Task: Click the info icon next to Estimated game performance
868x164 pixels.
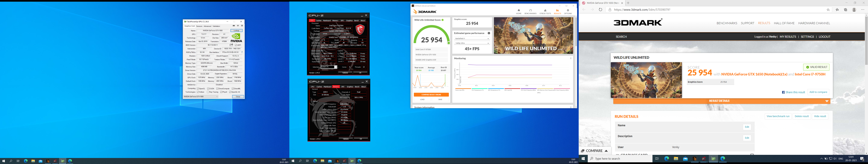Action: click(489, 33)
